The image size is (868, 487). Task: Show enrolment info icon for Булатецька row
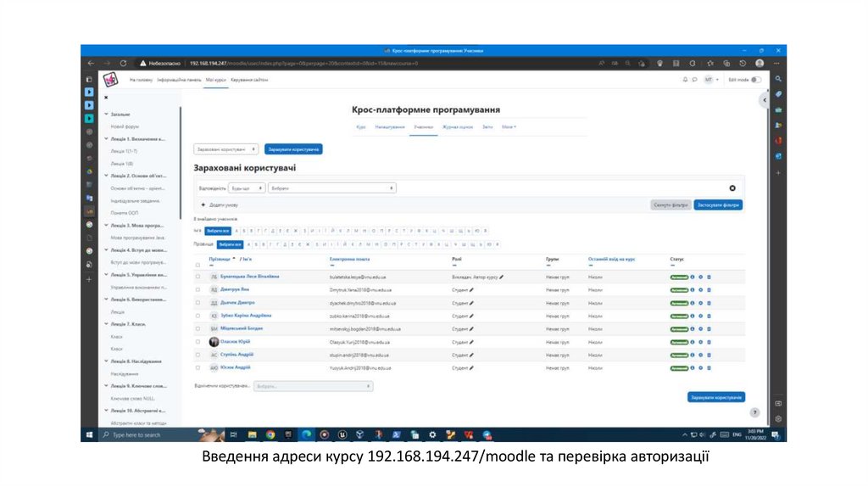(693, 277)
